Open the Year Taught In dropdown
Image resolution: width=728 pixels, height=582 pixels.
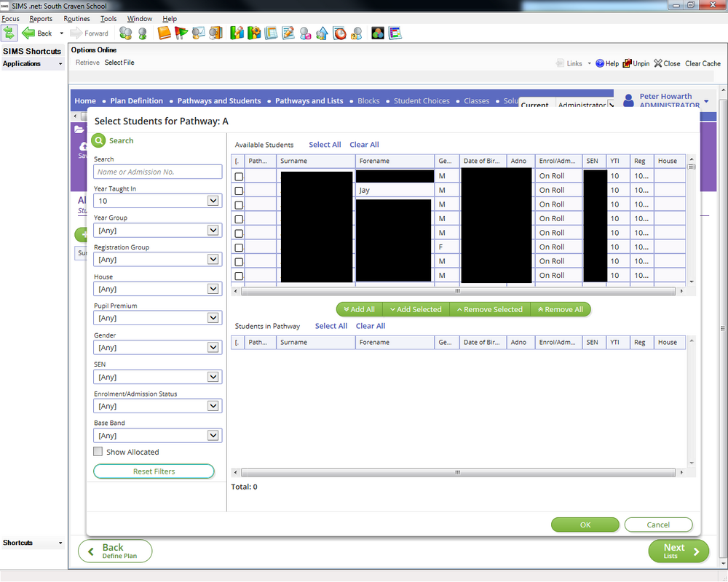click(x=213, y=201)
